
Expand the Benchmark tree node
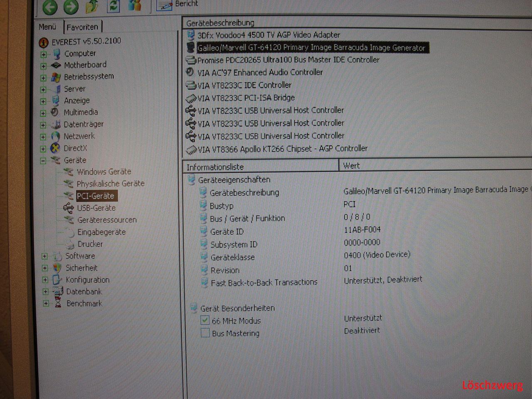coord(46,304)
